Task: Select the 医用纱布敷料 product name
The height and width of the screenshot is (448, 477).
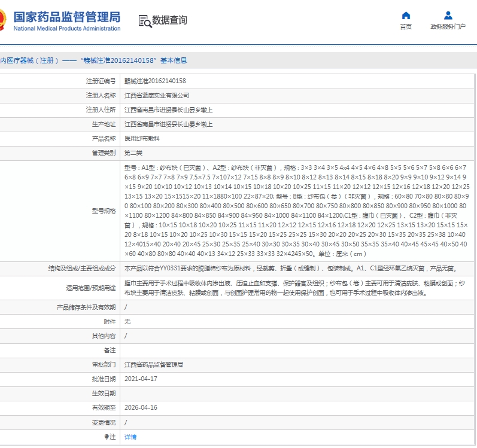Action: [x=142, y=139]
